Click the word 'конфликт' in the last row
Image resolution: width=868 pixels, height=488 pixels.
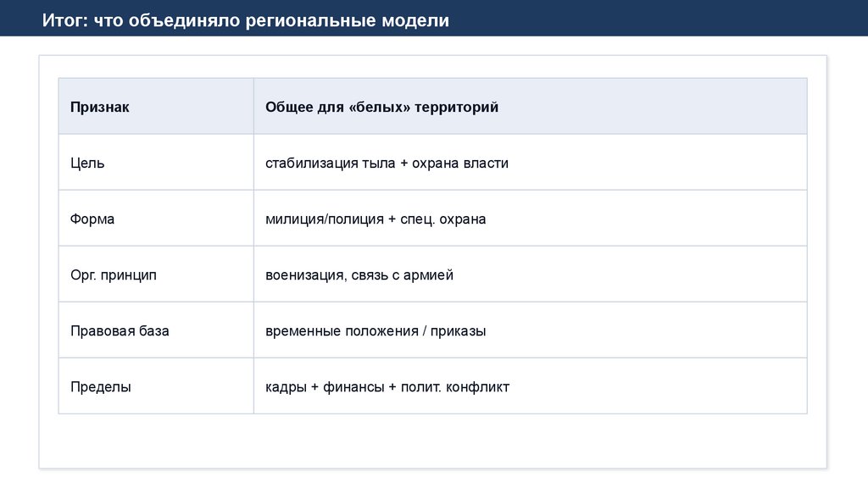point(478,386)
